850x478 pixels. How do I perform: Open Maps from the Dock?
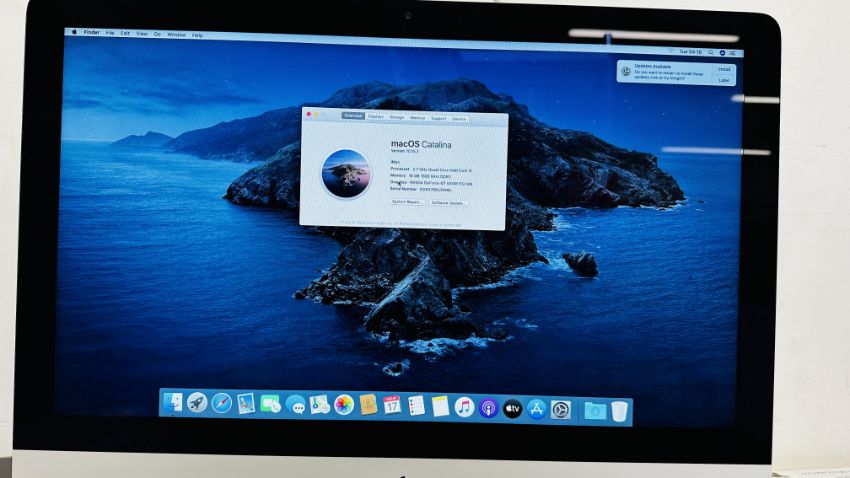[320, 405]
